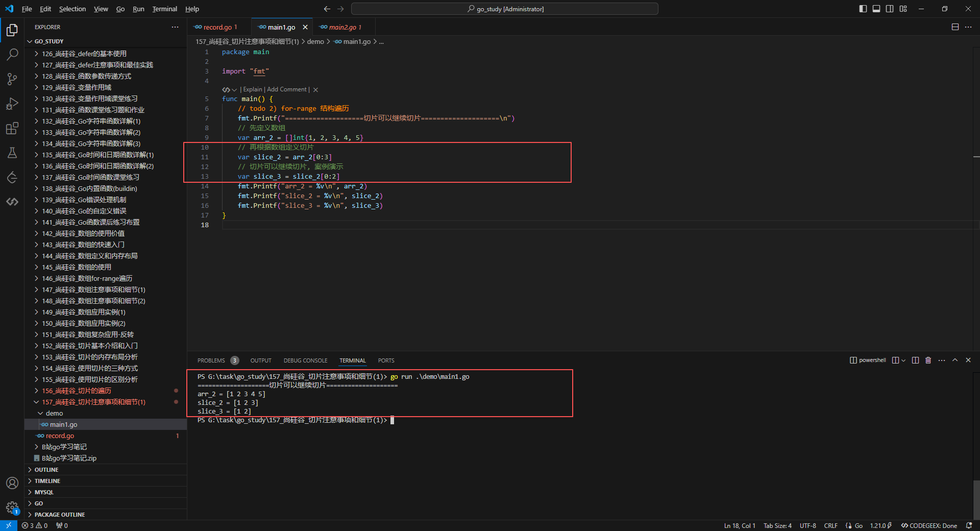Split the terminal panel
The image size is (980, 531).
click(x=915, y=360)
